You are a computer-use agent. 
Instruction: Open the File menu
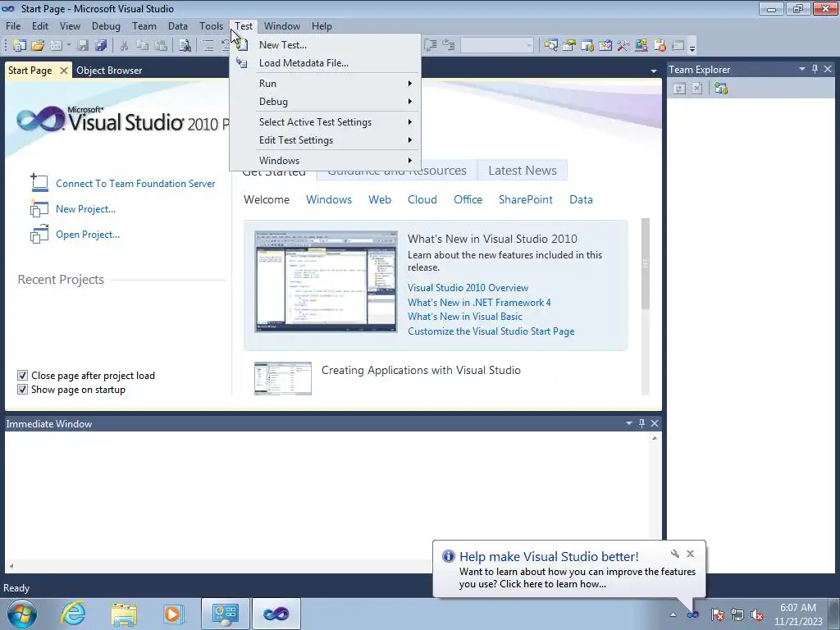(x=13, y=26)
